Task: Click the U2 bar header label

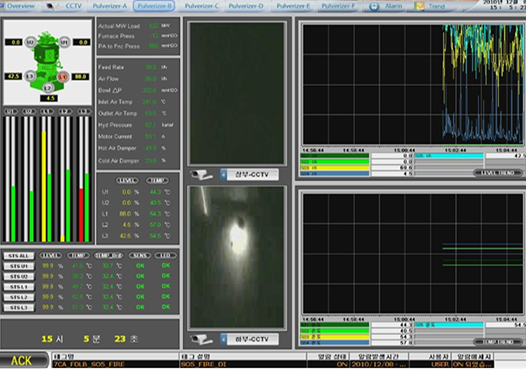Action: pyautogui.click(x=29, y=111)
